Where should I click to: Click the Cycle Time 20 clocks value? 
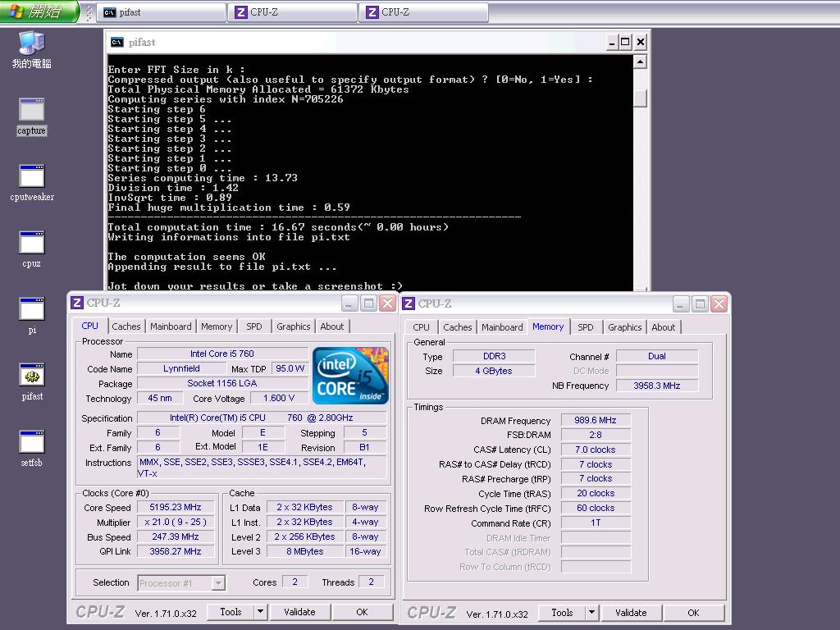[x=596, y=493]
